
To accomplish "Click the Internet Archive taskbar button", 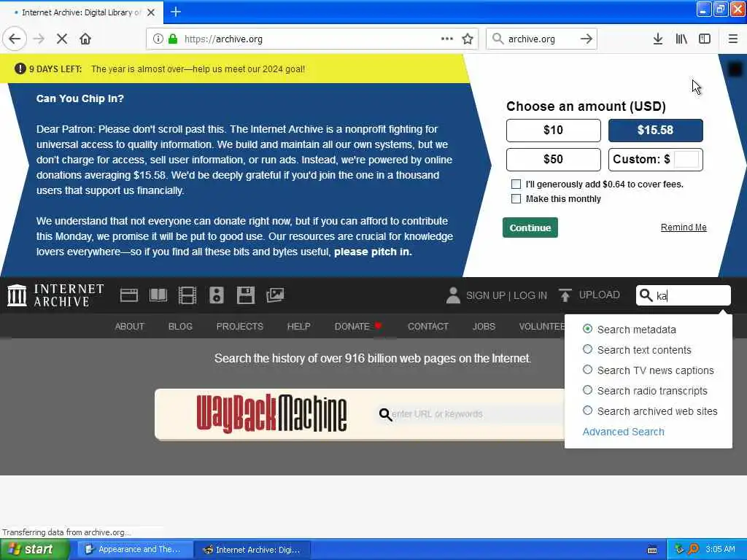I will (x=253, y=550).
